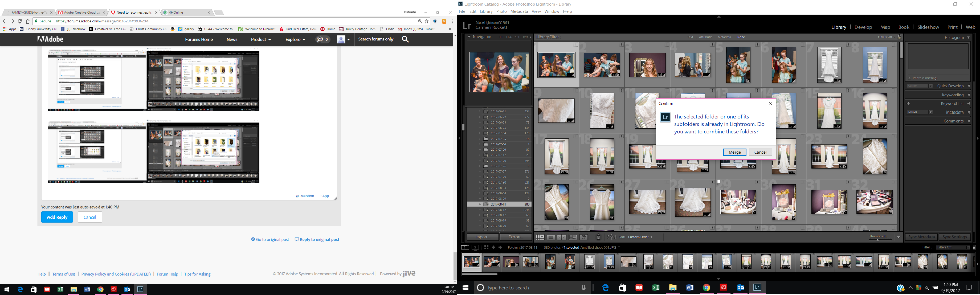Open the Photo menu in Lightroom menu bar

click(501, 11)
